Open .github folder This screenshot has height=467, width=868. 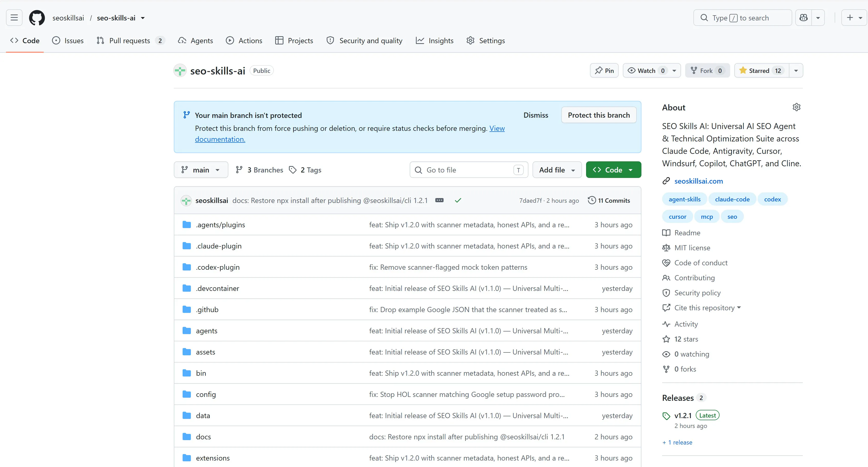pos(207,310)
